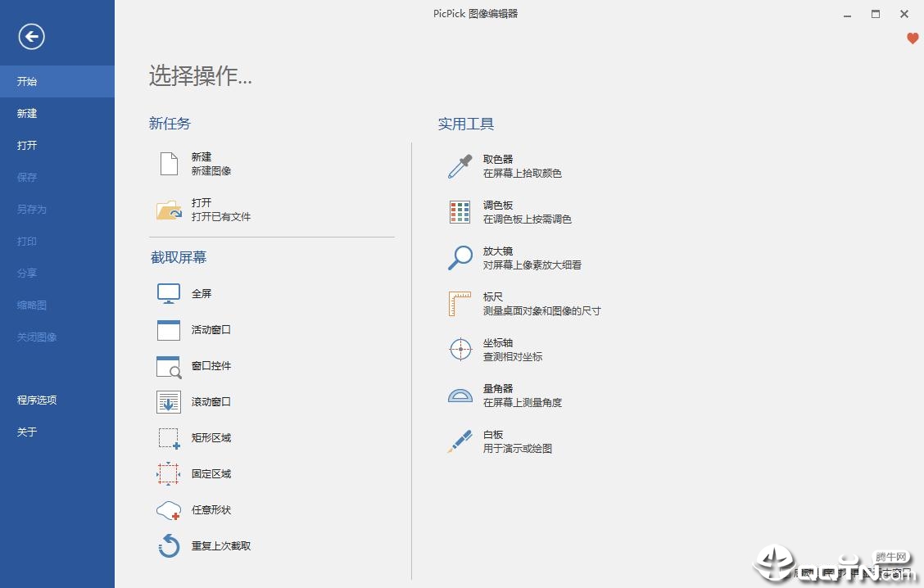Choose the freehand cloud shape capture icon
This screenshot has width=924, height=588.
point(169,510)
